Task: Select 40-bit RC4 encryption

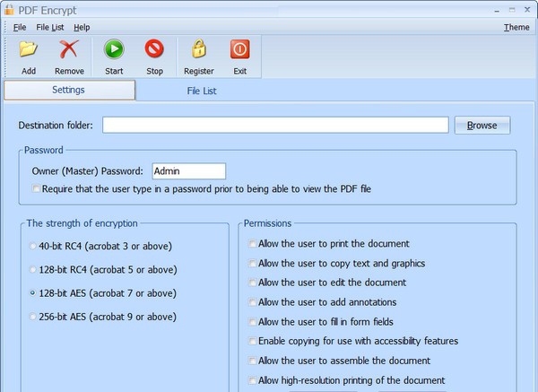Action: [x=32, y=246]
